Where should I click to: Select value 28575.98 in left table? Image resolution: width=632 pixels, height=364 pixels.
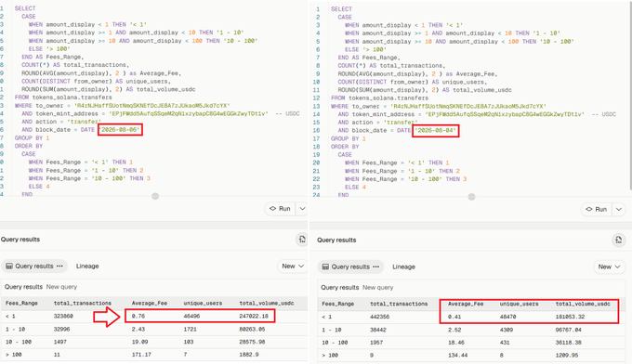(x=252, y=342)
